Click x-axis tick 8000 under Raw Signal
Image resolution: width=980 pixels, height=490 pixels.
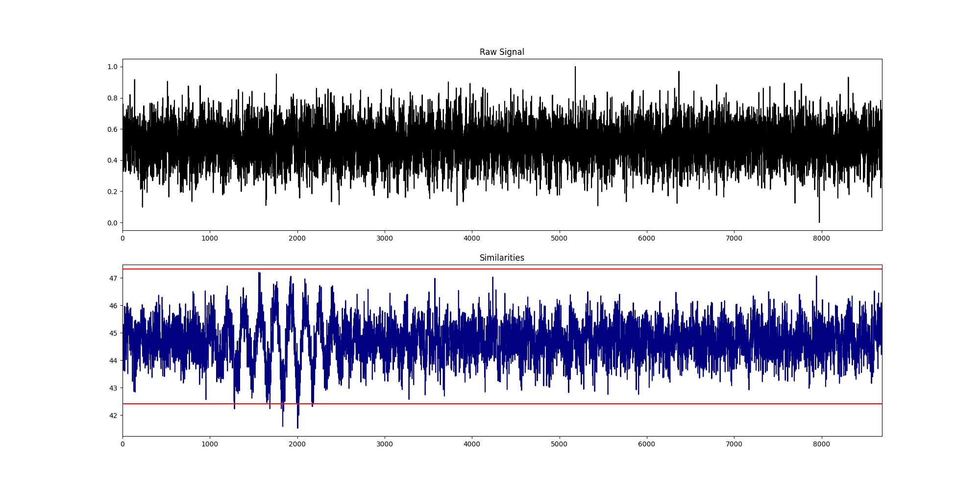tap(821, 239)
